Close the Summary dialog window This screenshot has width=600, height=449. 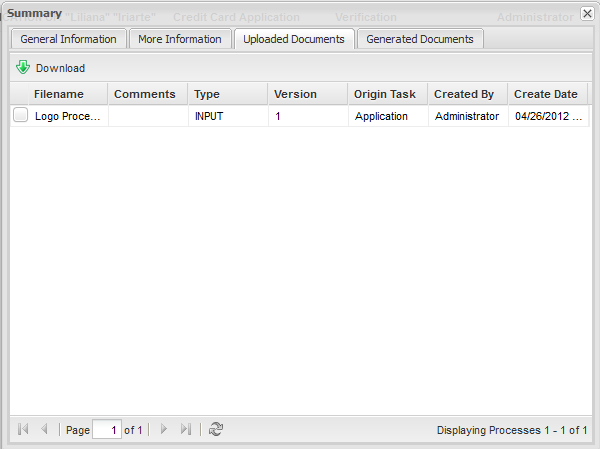pyautogui.click(x=586, y=14)
